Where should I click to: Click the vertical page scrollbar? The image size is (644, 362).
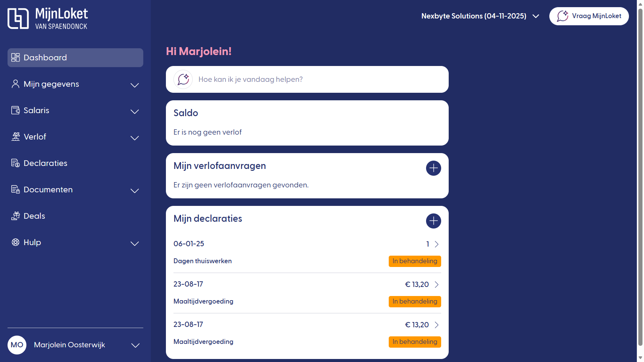click(x=640, y=177)
